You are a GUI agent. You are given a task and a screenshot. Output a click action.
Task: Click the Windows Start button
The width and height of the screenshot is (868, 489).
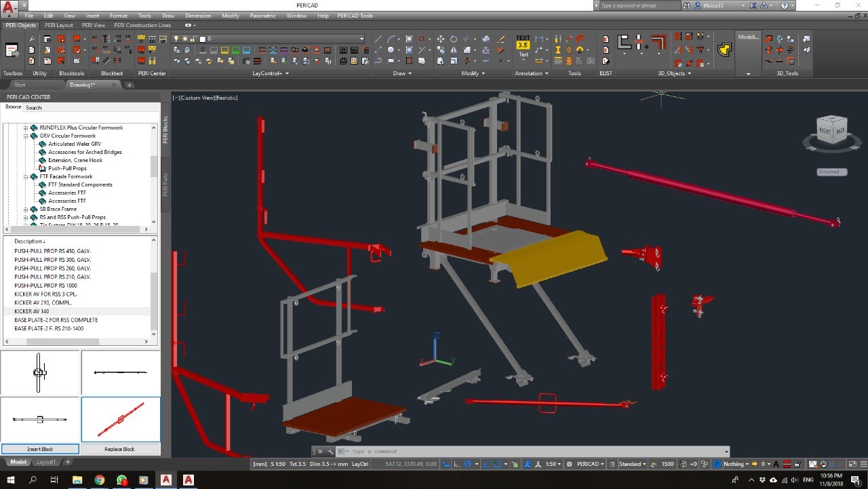point(10,480)
